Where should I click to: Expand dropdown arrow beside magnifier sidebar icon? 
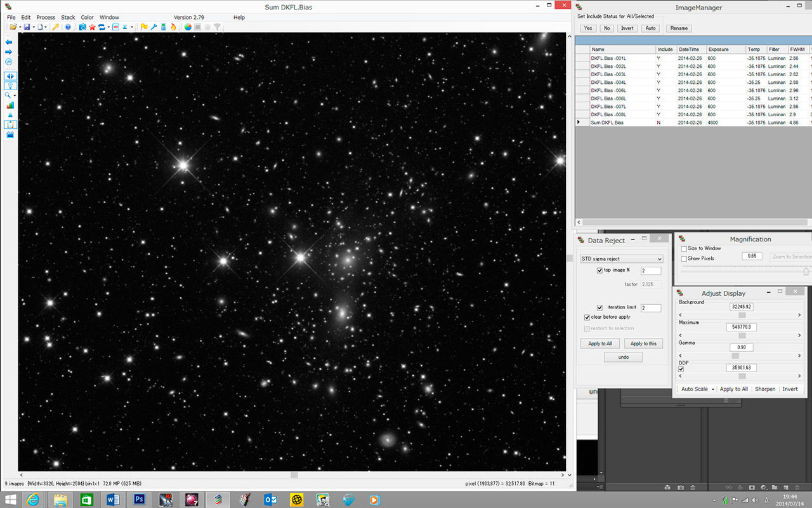click(15, 96)
